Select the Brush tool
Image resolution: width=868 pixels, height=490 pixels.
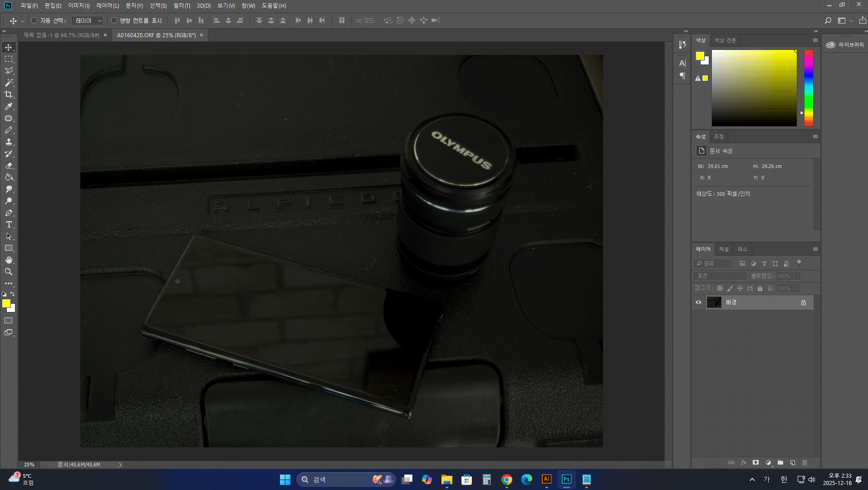pyautogui.click(x=9, y=130)
